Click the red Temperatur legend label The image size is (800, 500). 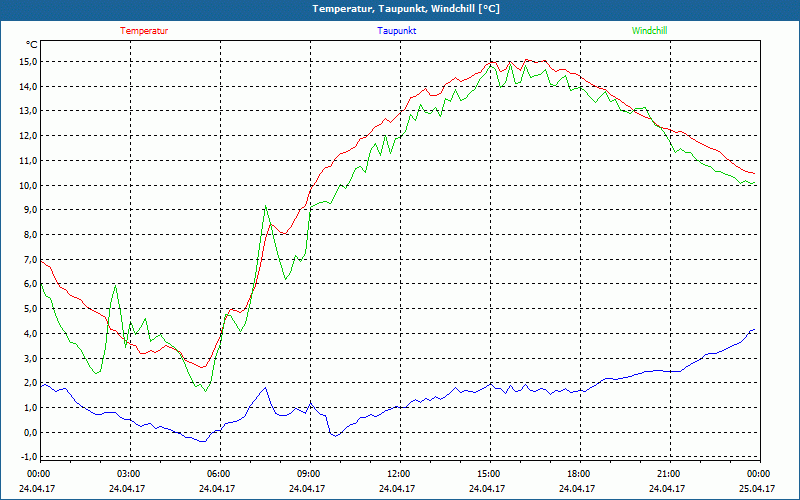(x=144, y=31)
